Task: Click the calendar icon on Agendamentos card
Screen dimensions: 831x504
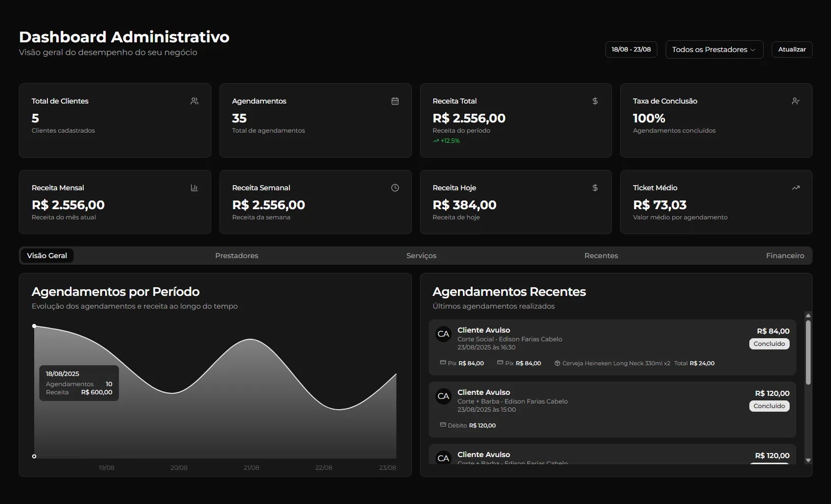Action: 395,101
